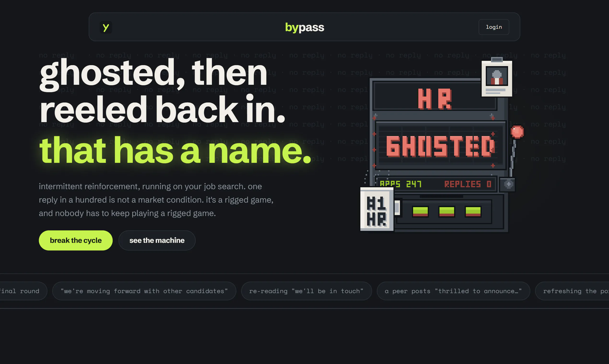Click the see the machine button
Image resolution: width=609 pixels, height=364 pixels.
(157, 240)
